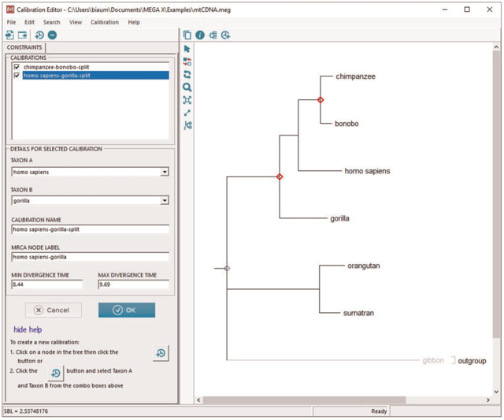This screenshot has height=420, width=504.
Task: Click the bonobo taxon label
Action: coord(346,124)
